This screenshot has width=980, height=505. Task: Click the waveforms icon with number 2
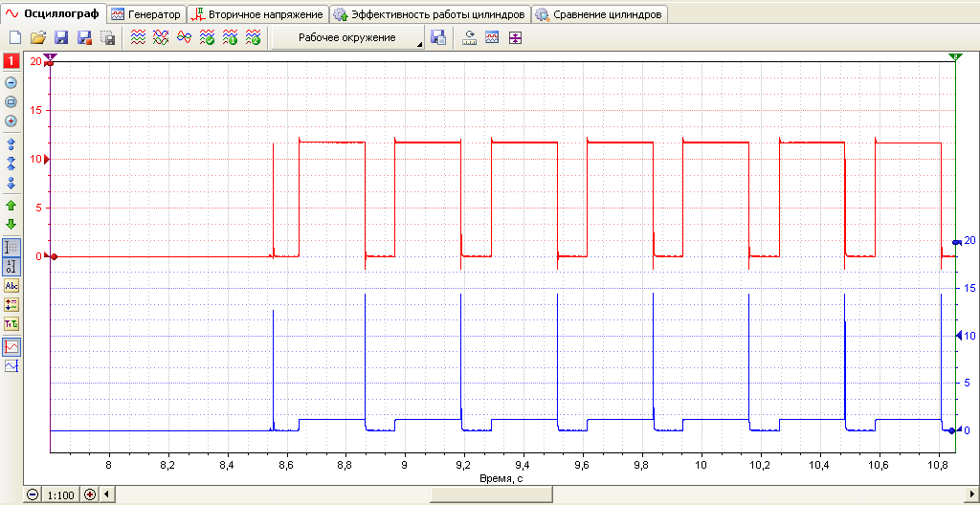tap(253, 37)
